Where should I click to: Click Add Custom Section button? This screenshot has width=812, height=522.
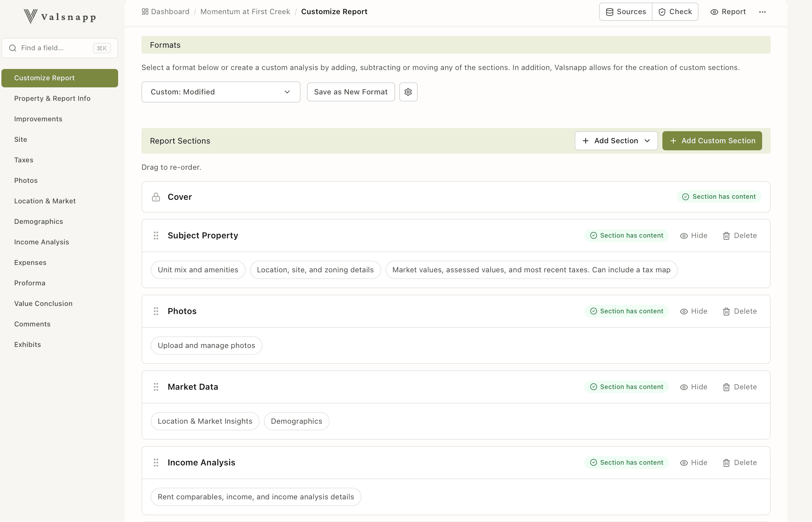point(712,141)
